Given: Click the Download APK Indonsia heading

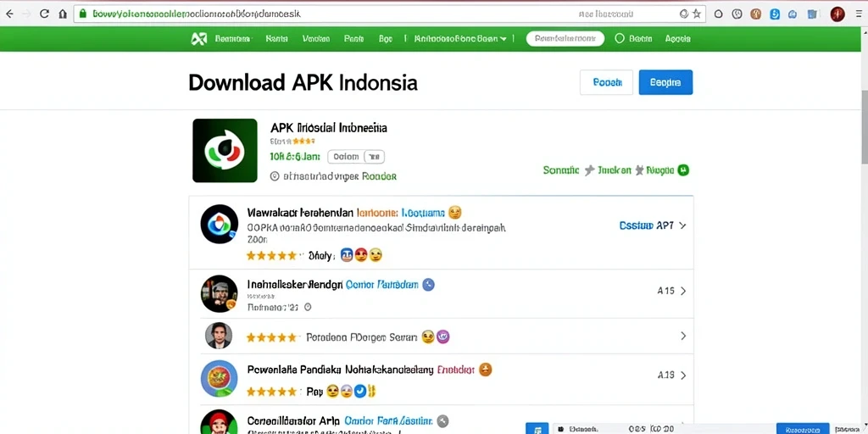Looking at the screenshot, I should pyautogui.click(x=303, y=83).
